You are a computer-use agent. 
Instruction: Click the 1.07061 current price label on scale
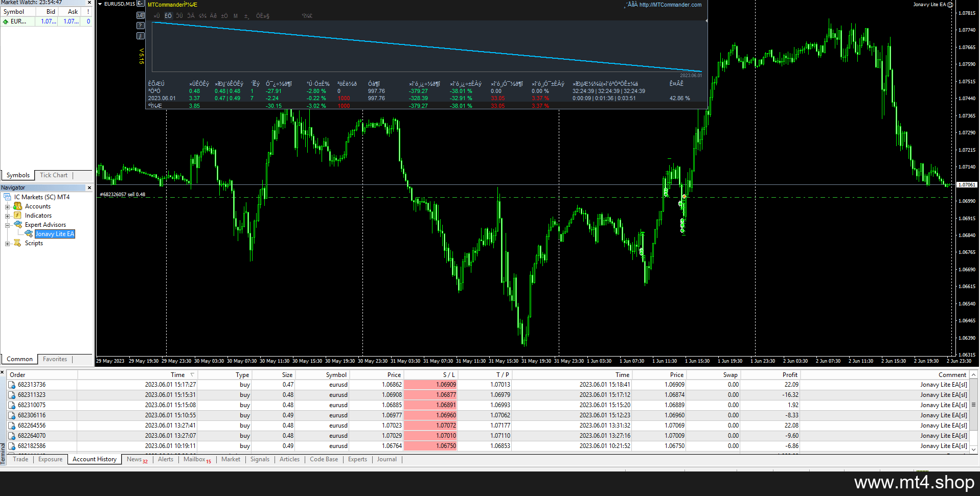(x=966, y=185)
